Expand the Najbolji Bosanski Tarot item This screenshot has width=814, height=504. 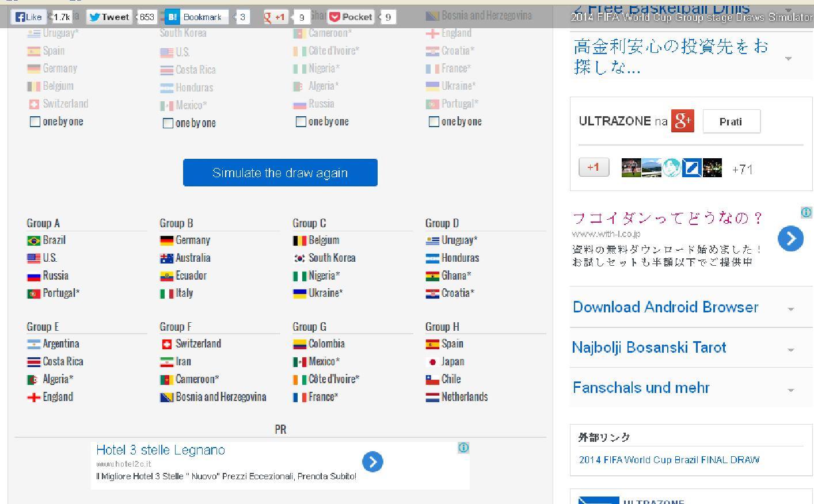(790, 349)
